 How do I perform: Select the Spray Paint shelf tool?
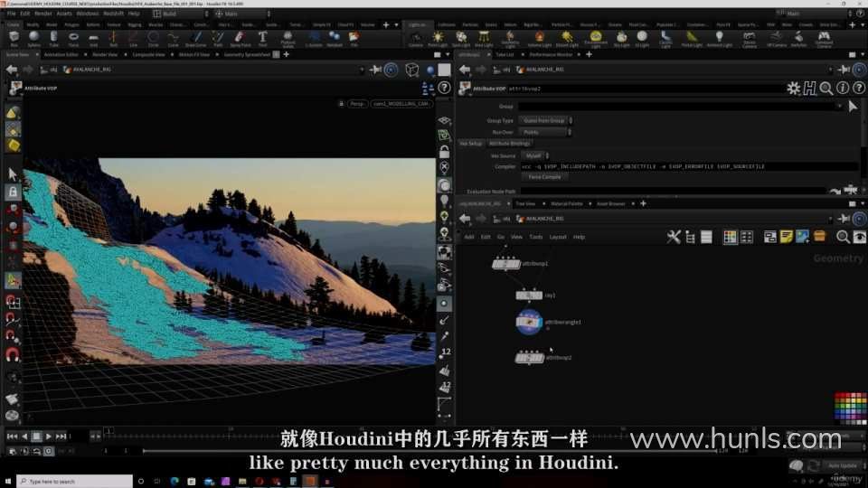coord(239,38)
